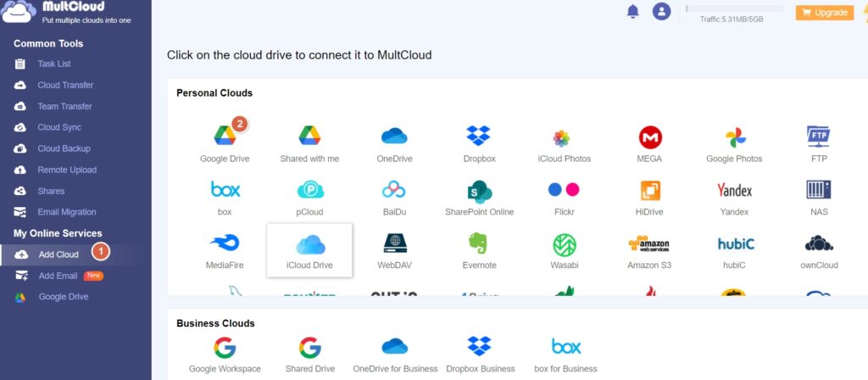Connect Dropbox Business
Image resolution: width=868 pixels, height=380 pixels.
pyautogui.click(x=480, y=355)
